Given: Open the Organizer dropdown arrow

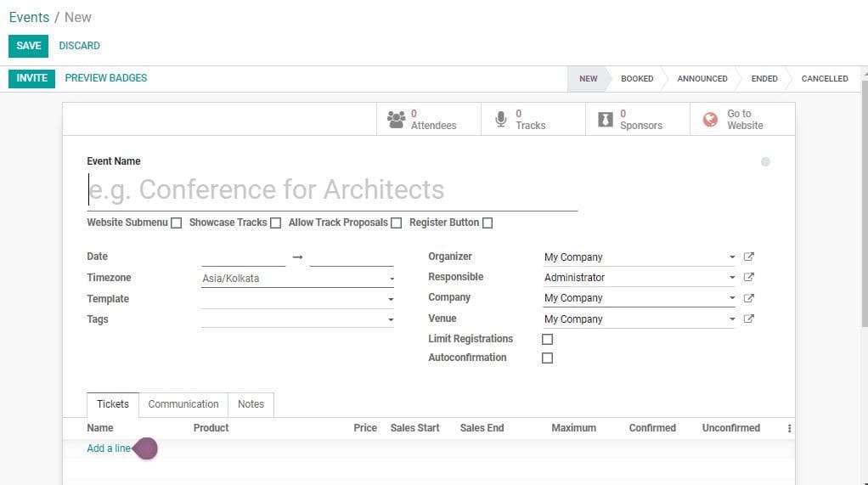Looking at the screenshot, I should click(732, 257).
